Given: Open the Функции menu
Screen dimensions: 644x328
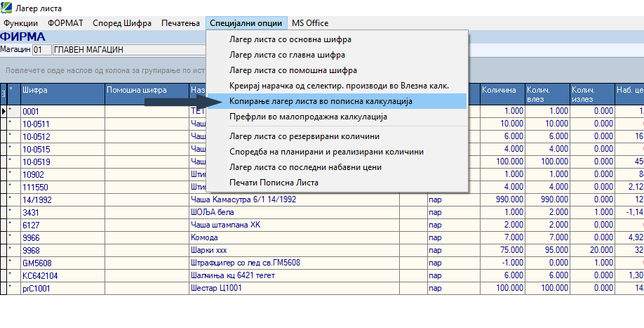Looking at the screenshot, I should point(20,23).
